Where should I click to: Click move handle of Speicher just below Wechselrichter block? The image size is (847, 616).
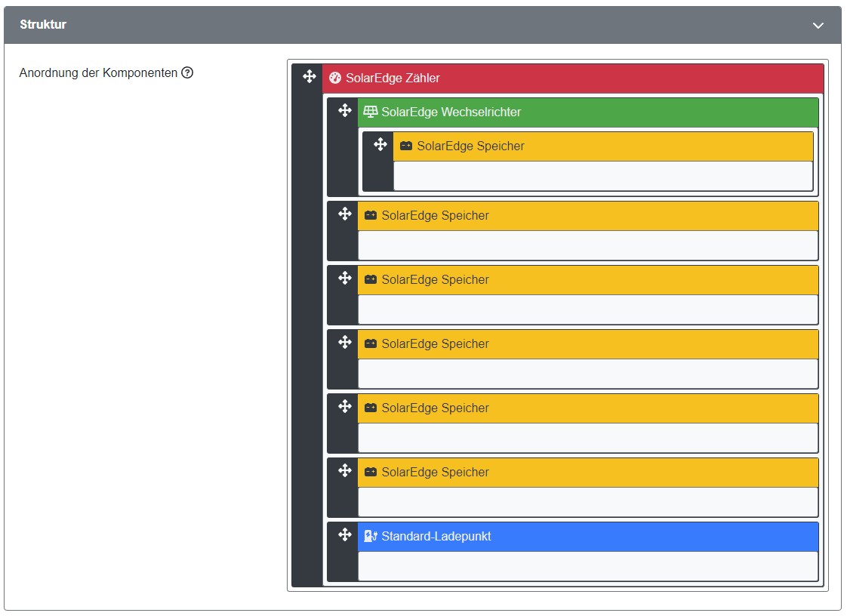[x=345, y=214]
